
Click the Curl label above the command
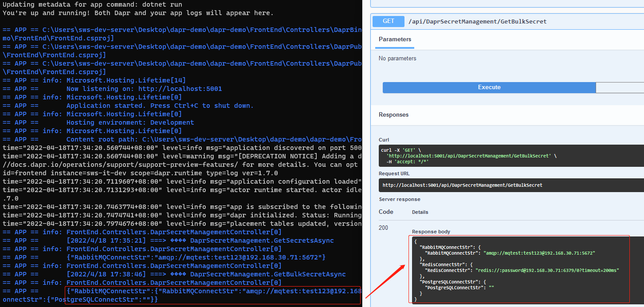384,140
